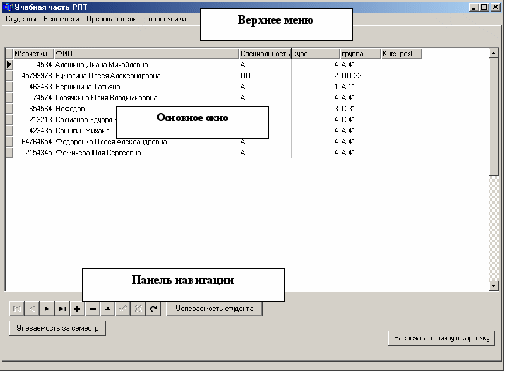Open the Преподаватели menu
The image size is (506, 372).
click(x=111, y=19)
